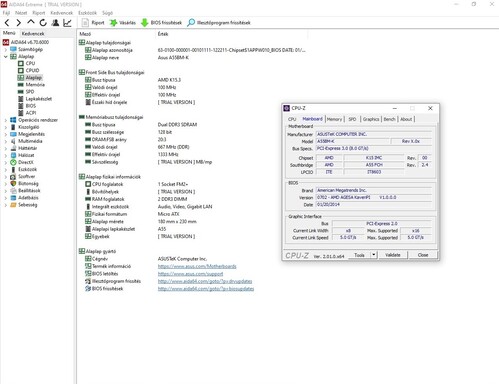Expand the DirectX tree node
The width and height of the screenshot is (499, 384).
click(5, 162)
